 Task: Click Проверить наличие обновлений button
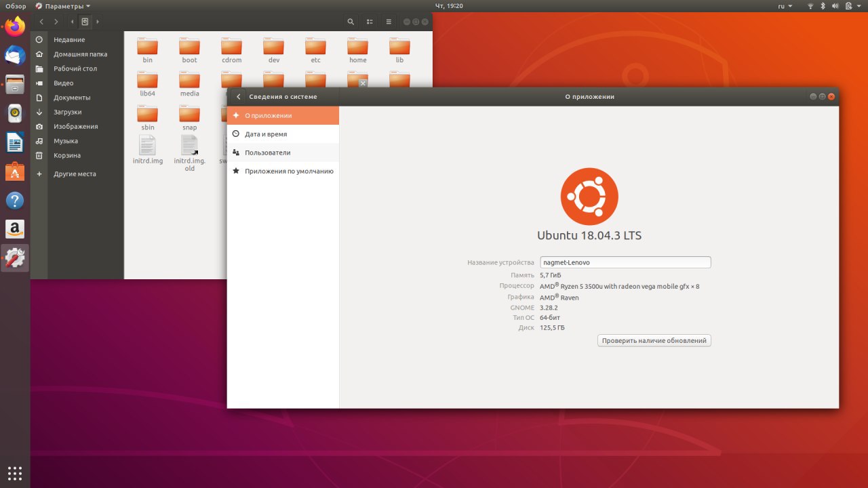coord(654,340)
